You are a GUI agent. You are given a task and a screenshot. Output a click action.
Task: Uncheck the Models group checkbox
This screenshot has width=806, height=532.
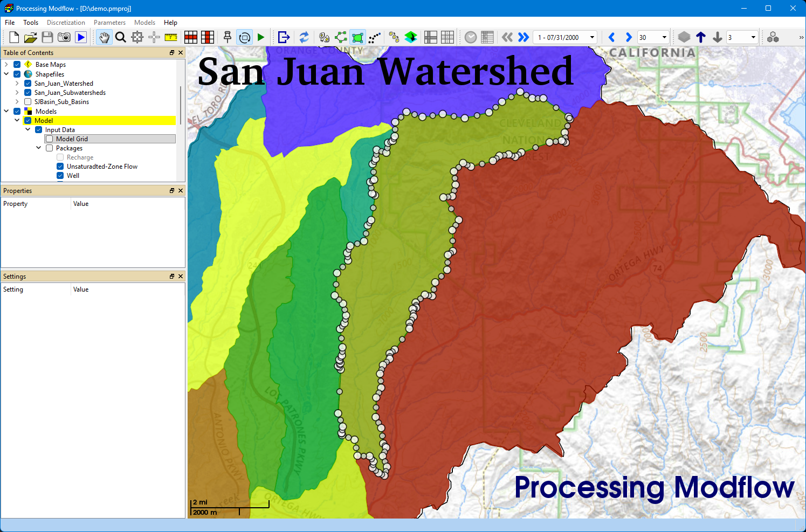coord(17,112)
